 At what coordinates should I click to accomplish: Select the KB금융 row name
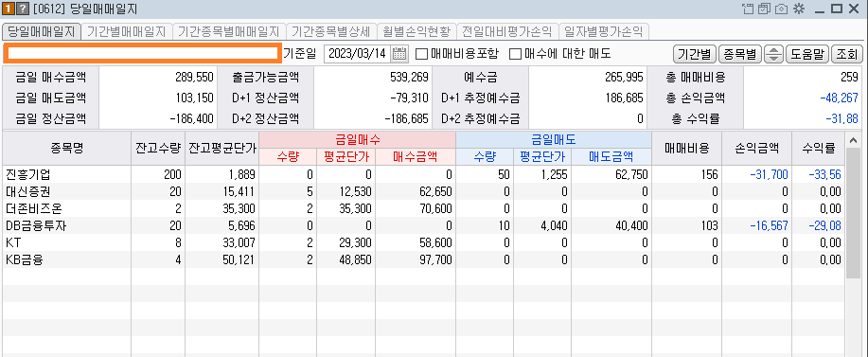click(25, 259)
